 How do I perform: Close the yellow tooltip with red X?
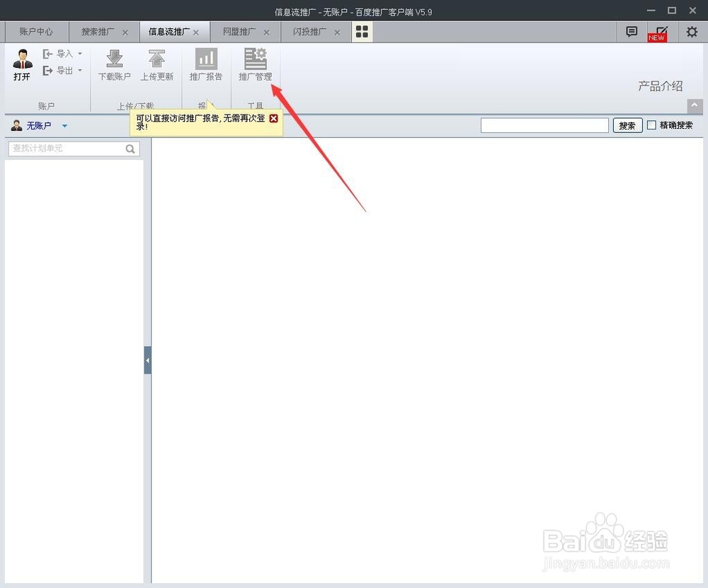point(273,118)
